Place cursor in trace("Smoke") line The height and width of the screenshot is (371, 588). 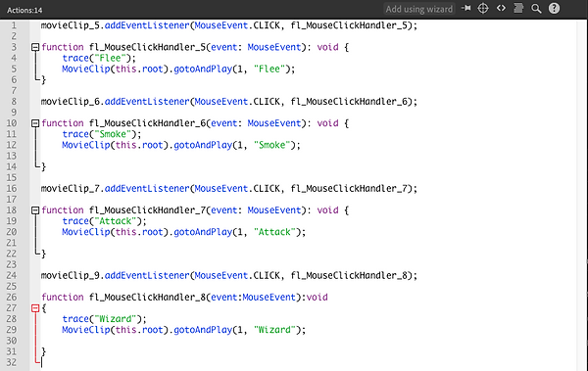click(102, 134)
